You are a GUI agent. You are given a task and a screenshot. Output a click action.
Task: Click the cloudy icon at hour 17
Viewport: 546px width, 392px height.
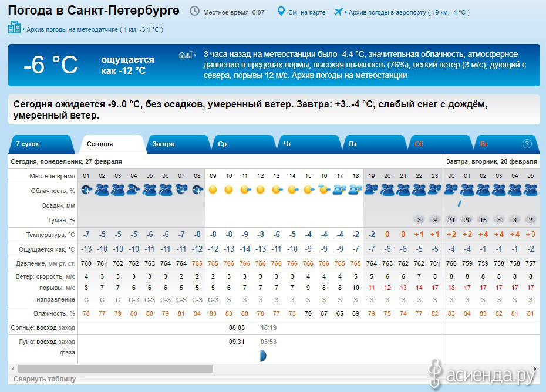(x=339, y=190)
